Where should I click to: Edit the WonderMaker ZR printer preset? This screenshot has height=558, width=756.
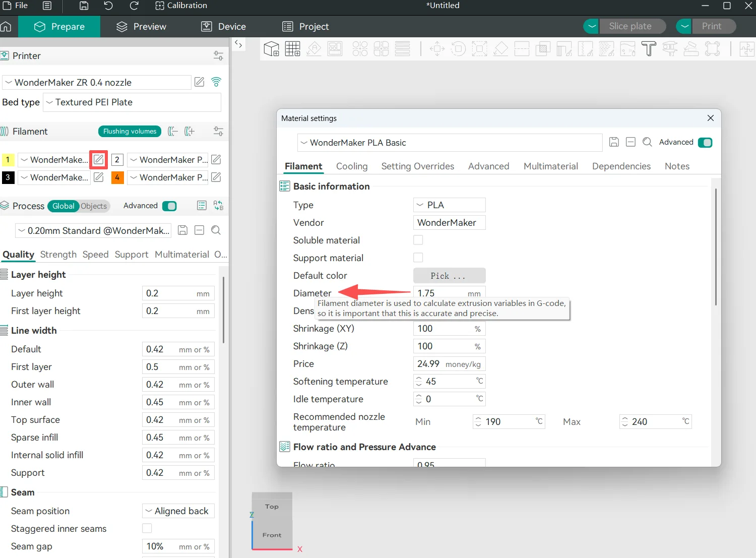(x=200, y=82)
